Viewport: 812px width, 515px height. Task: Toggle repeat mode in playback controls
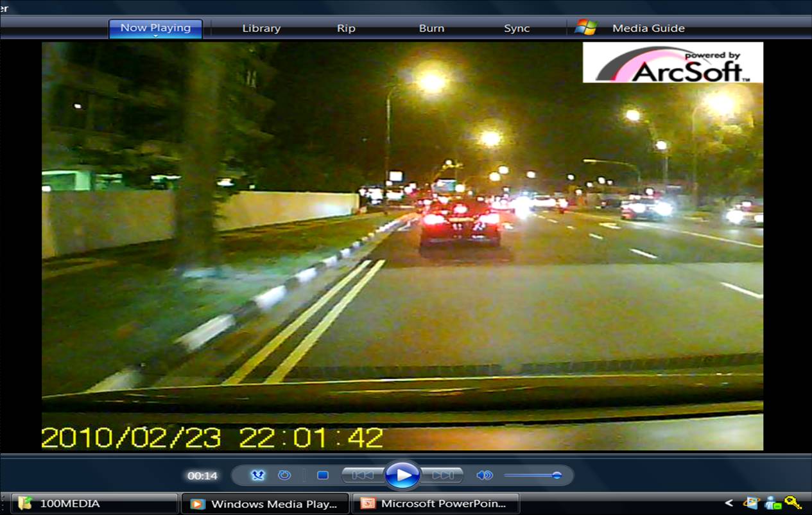(284, 475)
